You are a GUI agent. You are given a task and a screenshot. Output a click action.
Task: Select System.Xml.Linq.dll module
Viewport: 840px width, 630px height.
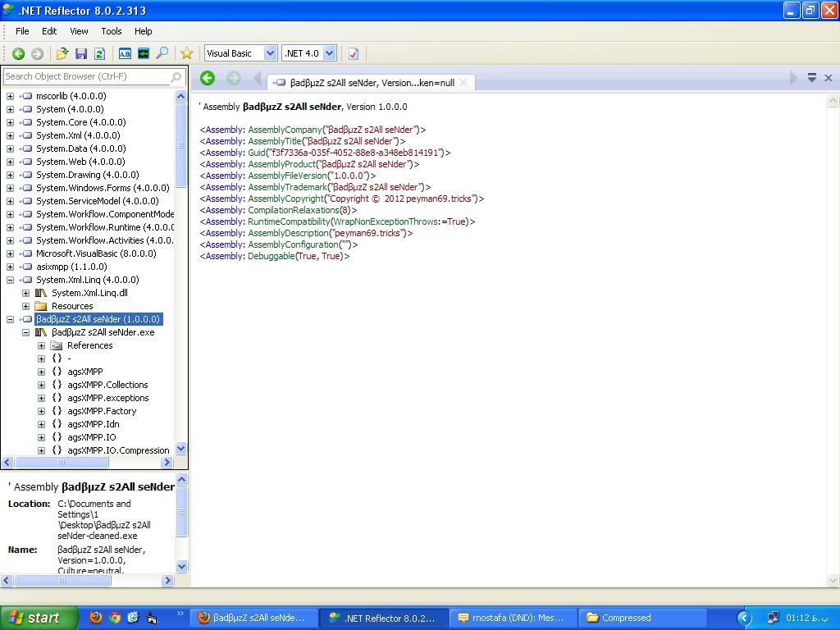click(x=89, y=293)
